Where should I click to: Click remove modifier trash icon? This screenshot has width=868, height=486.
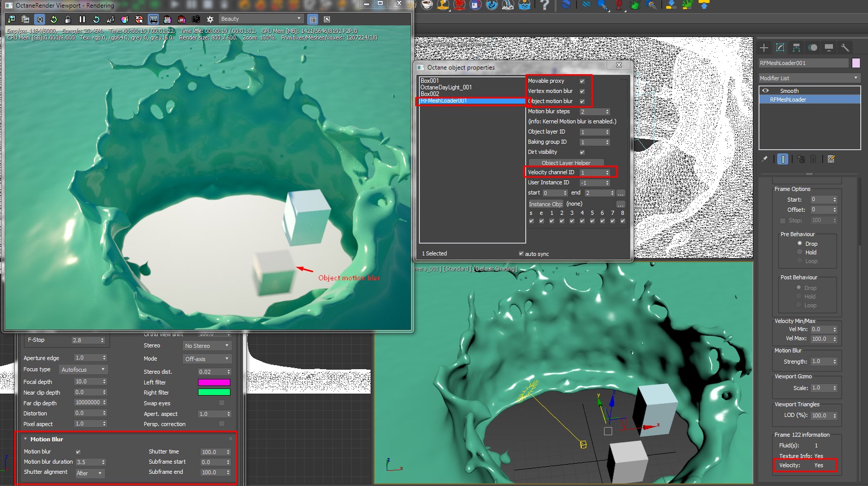(x=813, y=159)
